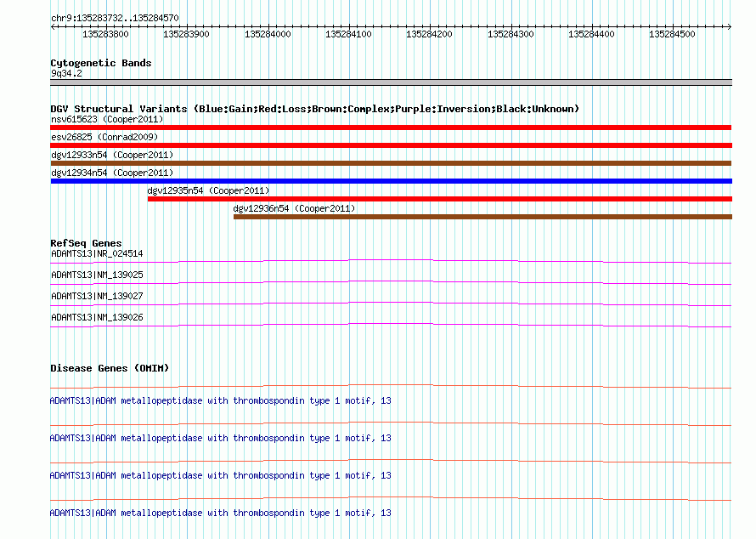The image size is (756, 539).
Task: Open variant dgv12935n54 (Cooper2011) label
Action: click(x=208, y=190)
